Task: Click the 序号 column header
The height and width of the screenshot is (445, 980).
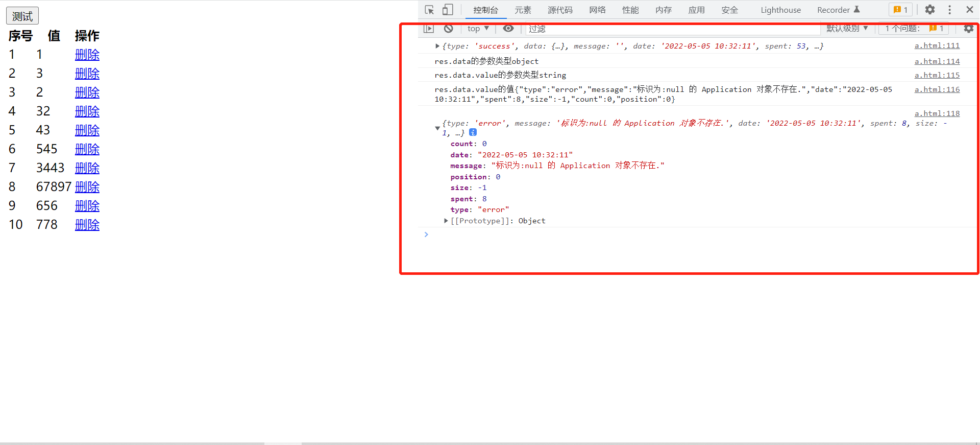Action: (x=20, y=36)
